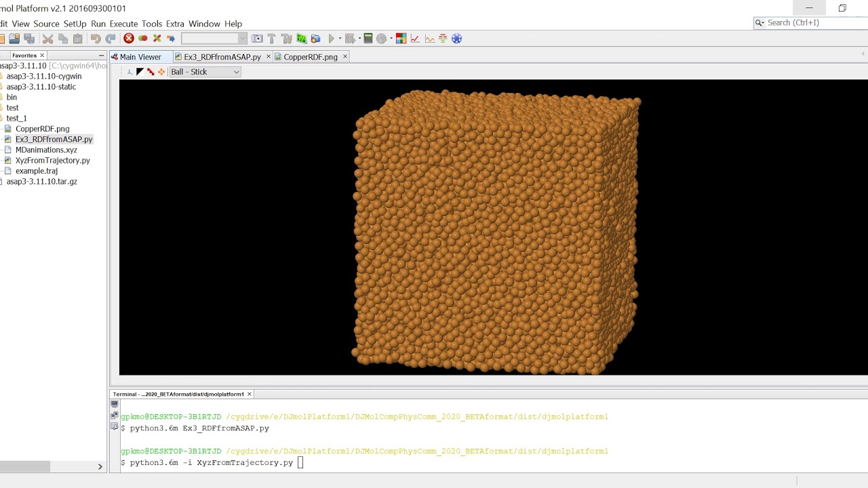The width and height of the screenshot is (868, 488).
Task: Click the middle icon in terminal sidebar
Action: (114, 415)
